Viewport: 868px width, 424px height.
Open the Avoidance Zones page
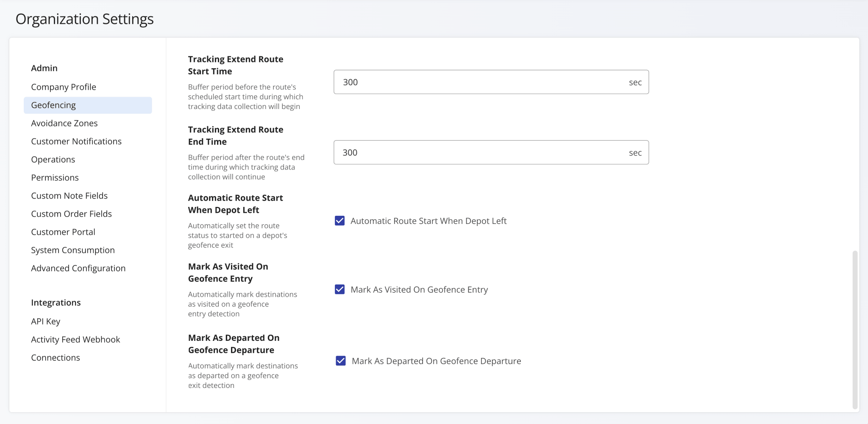64,123
